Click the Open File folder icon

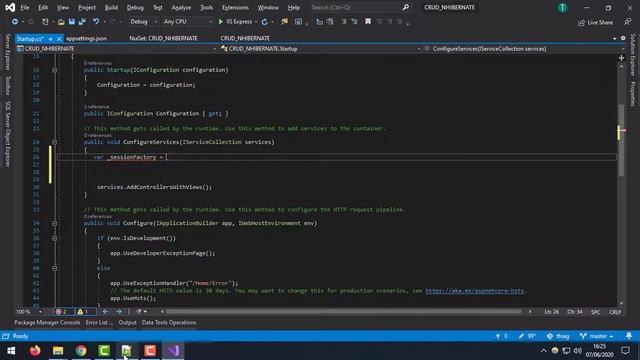tap(61, 22)
